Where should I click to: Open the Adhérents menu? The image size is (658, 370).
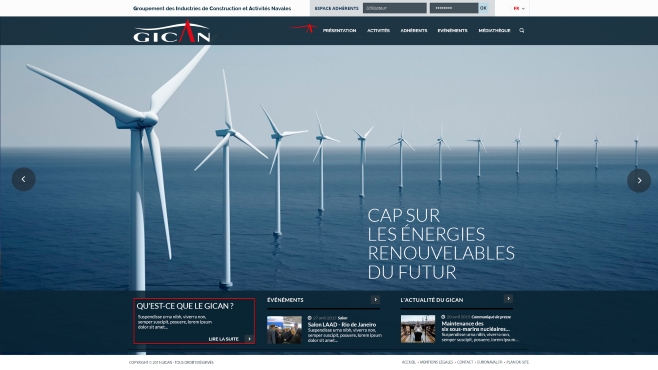point(414,31)
